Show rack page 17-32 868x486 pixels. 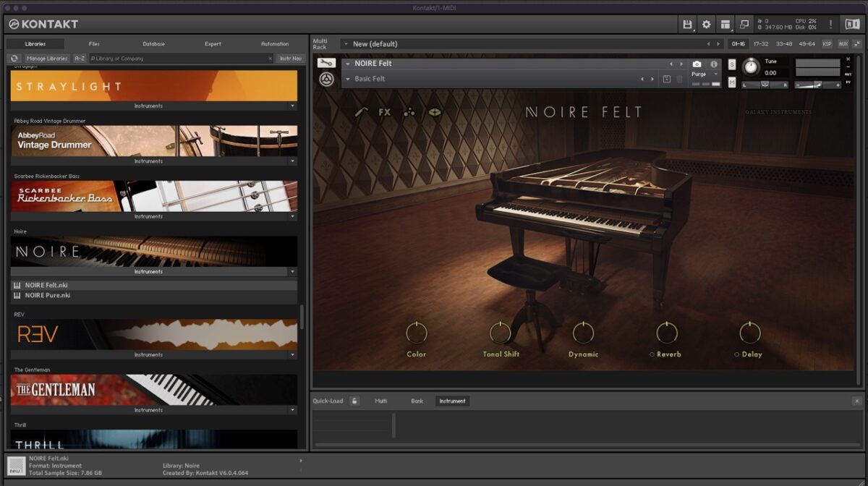[x=761, y=44]
